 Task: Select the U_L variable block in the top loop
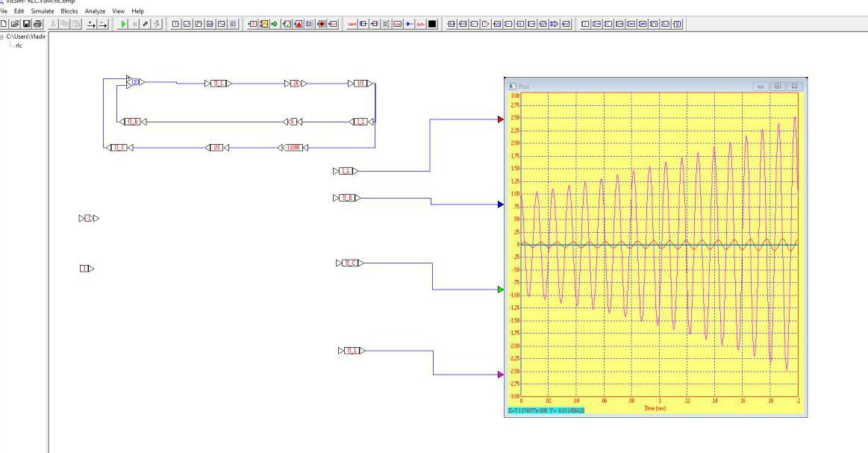[x=219, y=84]
